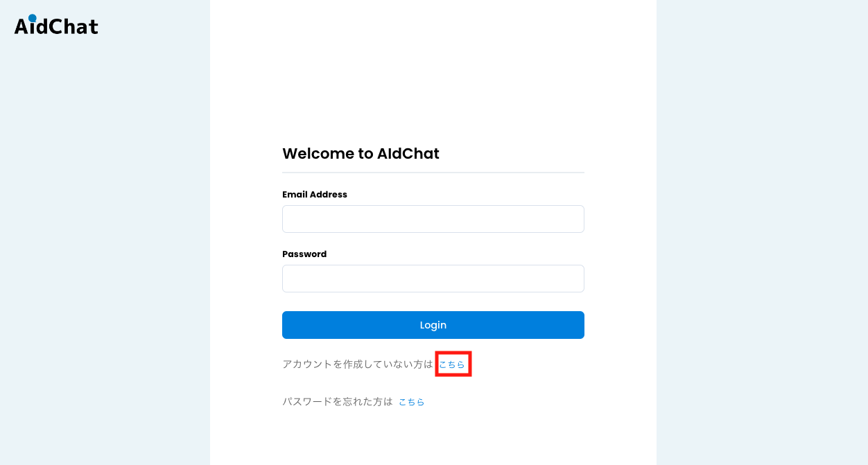Navigate to signup using the boxed link
The image size is (868, 465).
point(453,362)
